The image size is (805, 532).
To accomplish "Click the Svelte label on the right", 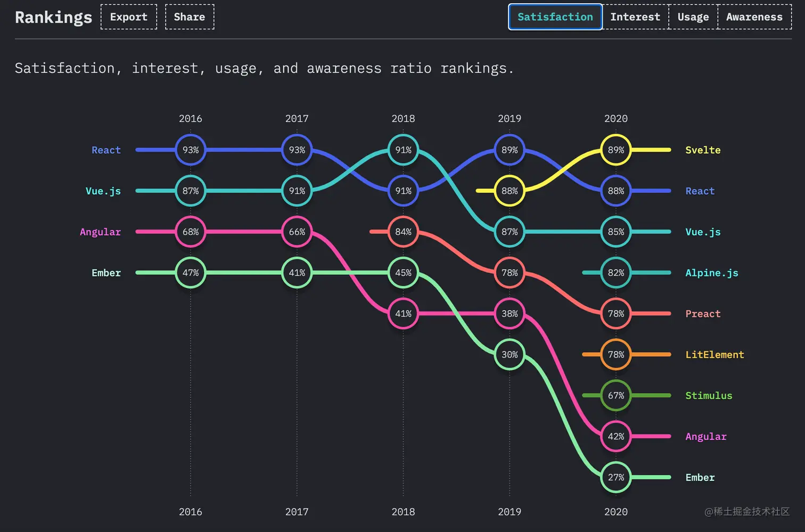I will 703,150.
